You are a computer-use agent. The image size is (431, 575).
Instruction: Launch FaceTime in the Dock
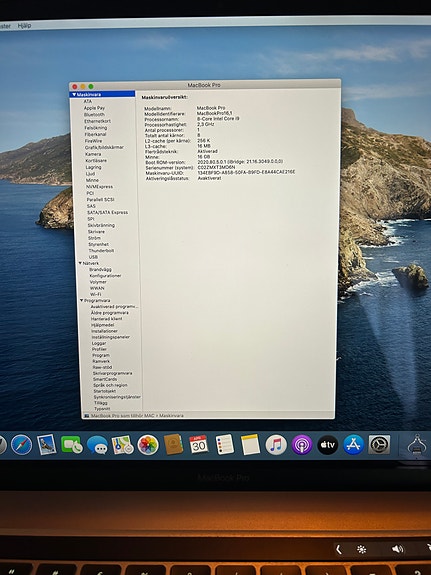(x=72, y=445)
